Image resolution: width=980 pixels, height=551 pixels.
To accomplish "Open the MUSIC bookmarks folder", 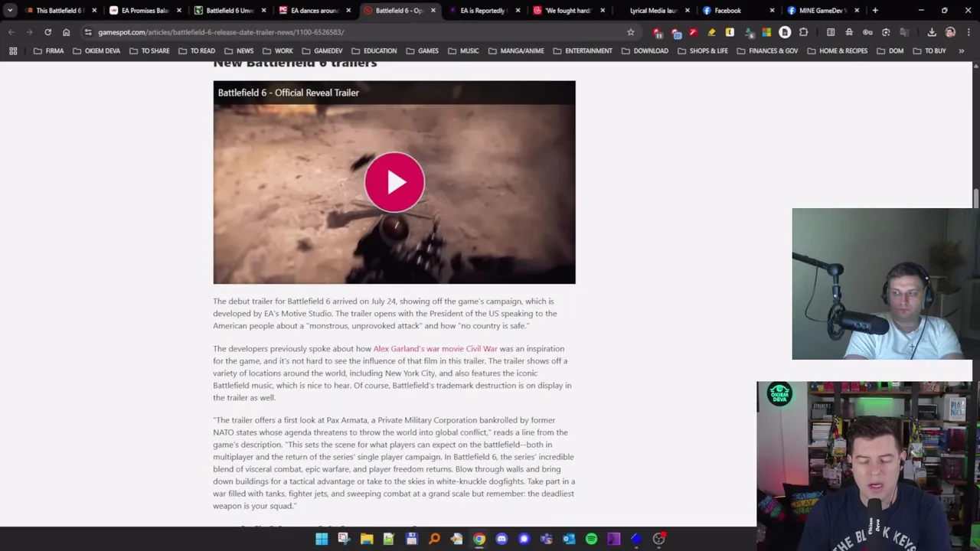I will [x=462, y=51].
